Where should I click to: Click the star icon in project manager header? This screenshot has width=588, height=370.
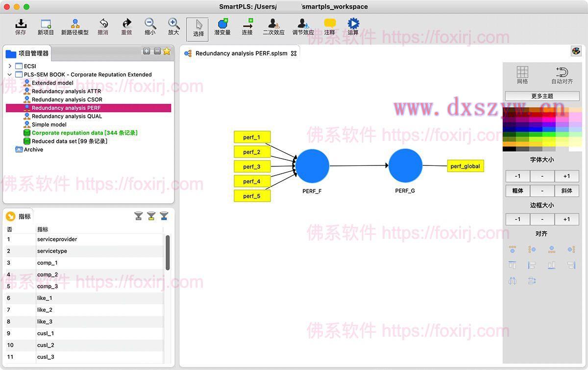tap(167, 51)
